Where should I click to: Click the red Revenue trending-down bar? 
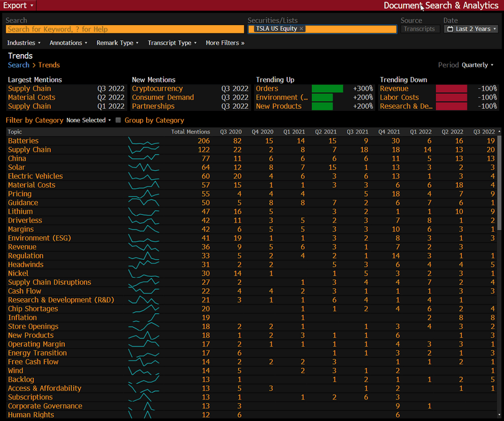pos(451,89)
